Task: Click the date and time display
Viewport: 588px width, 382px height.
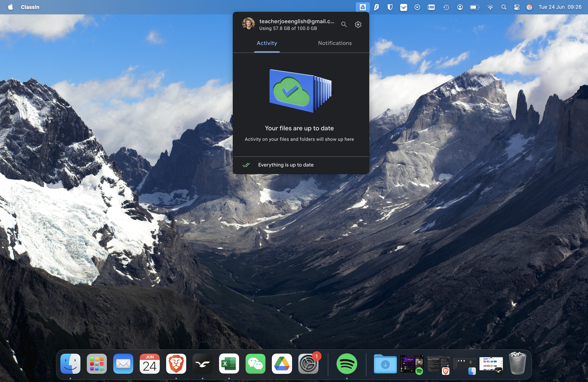Action: click(x=560, y=7)
